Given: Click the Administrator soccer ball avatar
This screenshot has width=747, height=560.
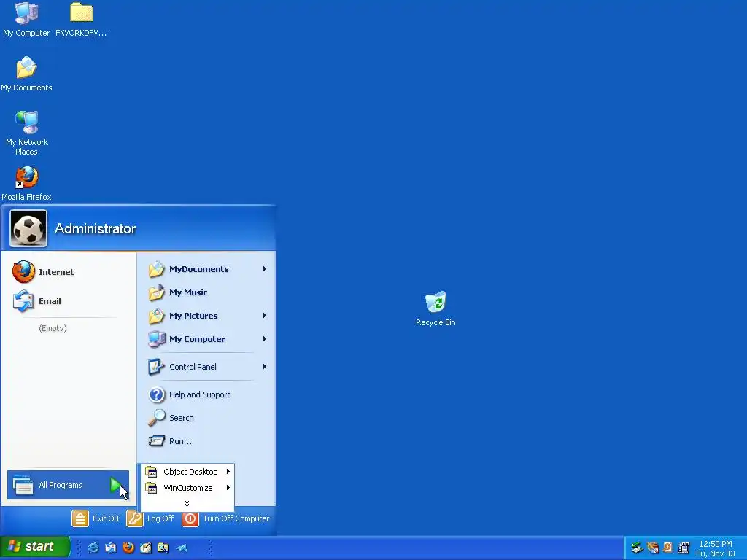Looking at the screenshot, I should tap(28, 228).
